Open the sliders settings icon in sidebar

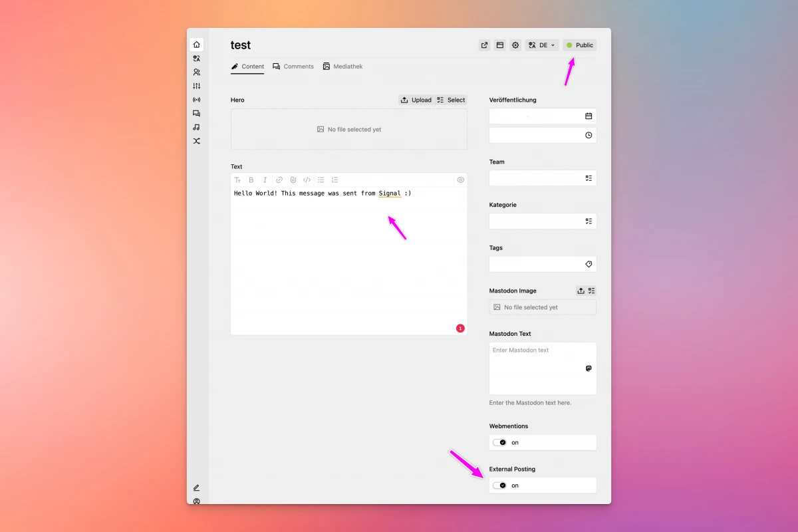click(196, 86)
